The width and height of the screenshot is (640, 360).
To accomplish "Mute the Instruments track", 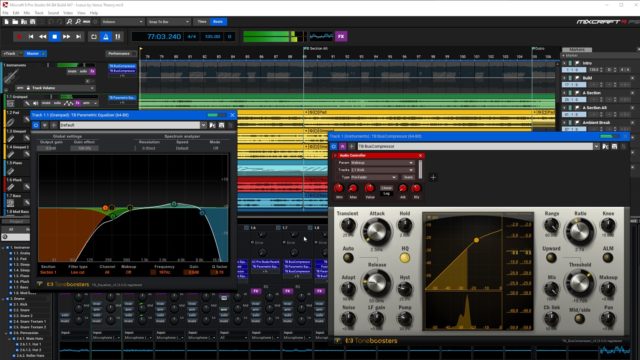I will 72,71.
